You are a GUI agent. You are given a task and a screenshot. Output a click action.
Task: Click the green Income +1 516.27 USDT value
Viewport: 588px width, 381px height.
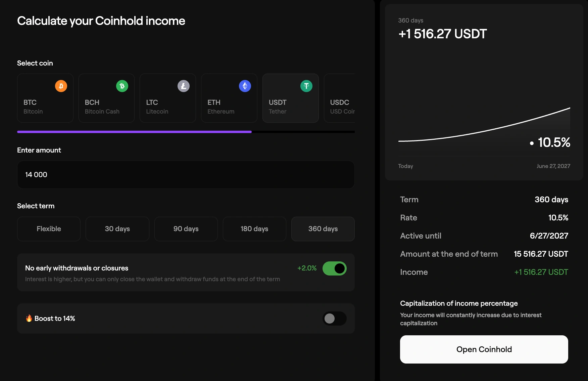pyautogui.click(x=541, y=272)
